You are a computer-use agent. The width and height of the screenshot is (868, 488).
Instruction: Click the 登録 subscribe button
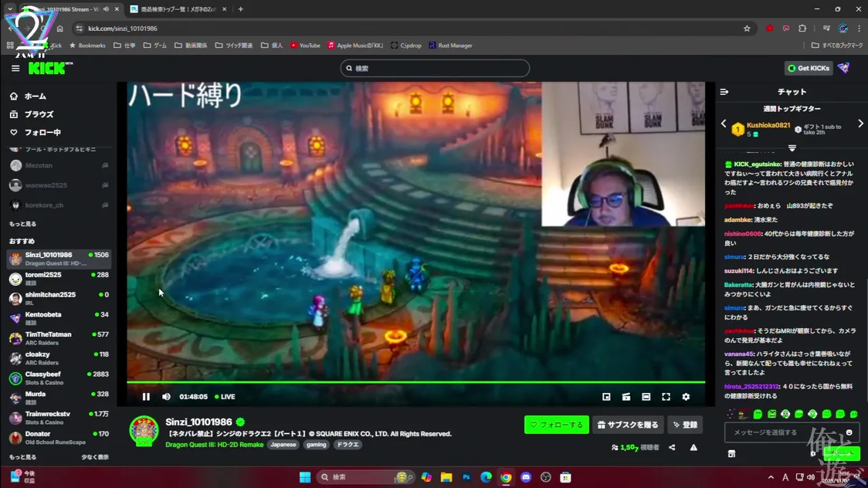point(685,425)
